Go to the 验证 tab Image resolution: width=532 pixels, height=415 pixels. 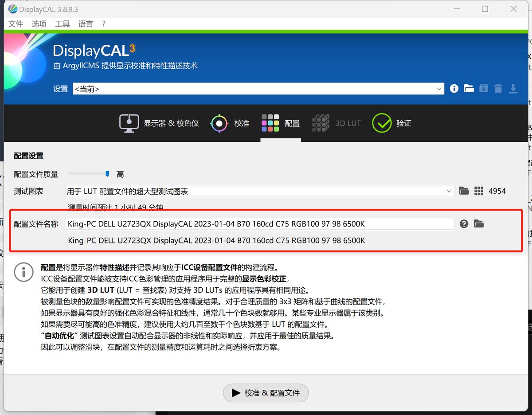(x=393, y=123)
